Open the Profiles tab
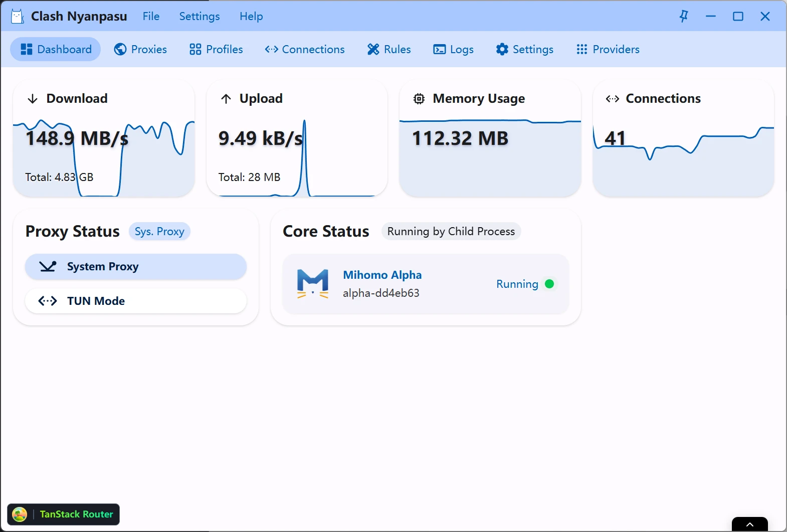787x532 pixels. click(216, 49)
